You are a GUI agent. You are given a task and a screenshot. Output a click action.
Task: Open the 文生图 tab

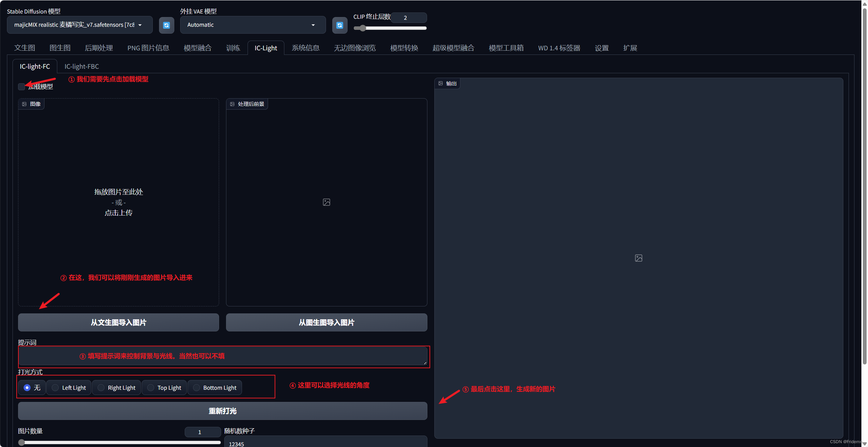click(25, 48)
